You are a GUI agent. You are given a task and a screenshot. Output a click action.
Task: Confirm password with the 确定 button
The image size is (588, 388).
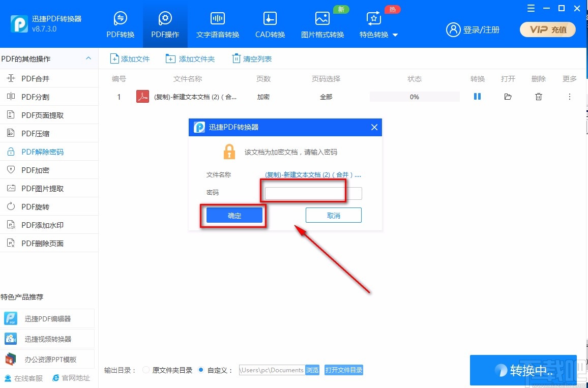pos(233,215)
